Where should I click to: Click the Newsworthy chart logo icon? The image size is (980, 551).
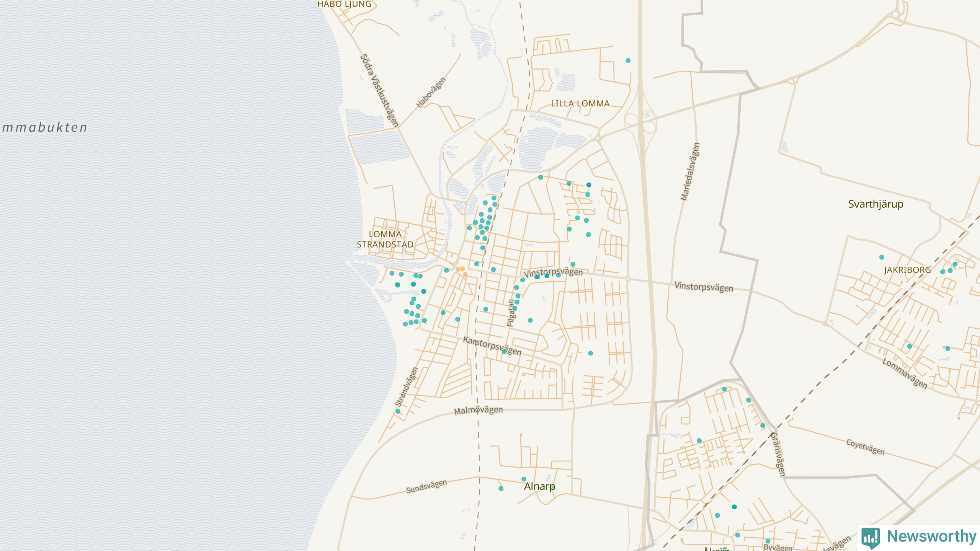point(871,537)
